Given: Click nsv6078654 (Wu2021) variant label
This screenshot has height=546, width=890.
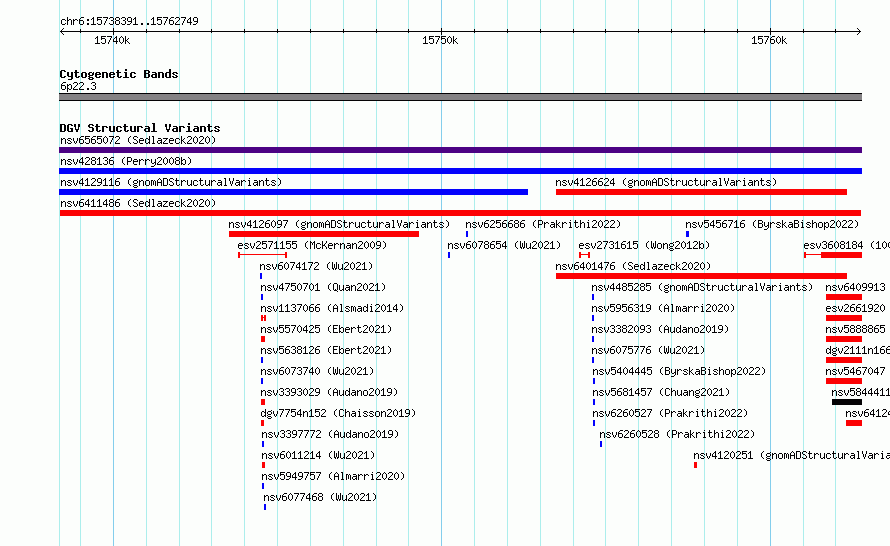Looking at the screenshot, I should pos(504,245).
